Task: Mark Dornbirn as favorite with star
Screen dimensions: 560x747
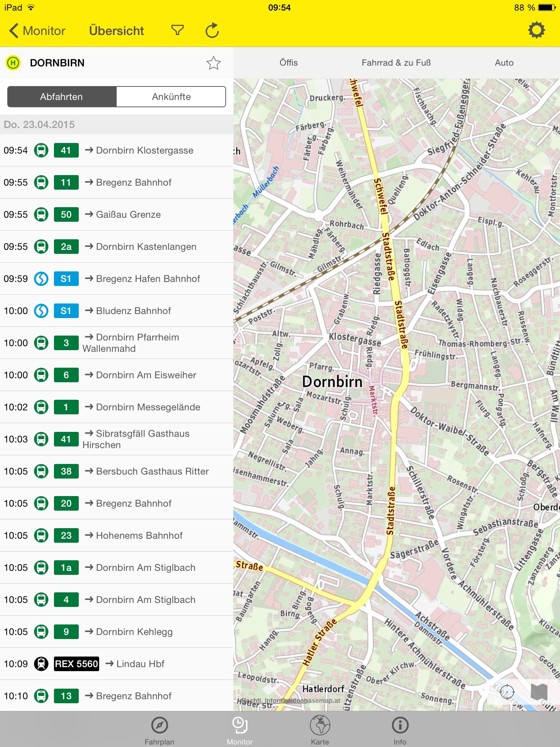Action: click(213, 63)
